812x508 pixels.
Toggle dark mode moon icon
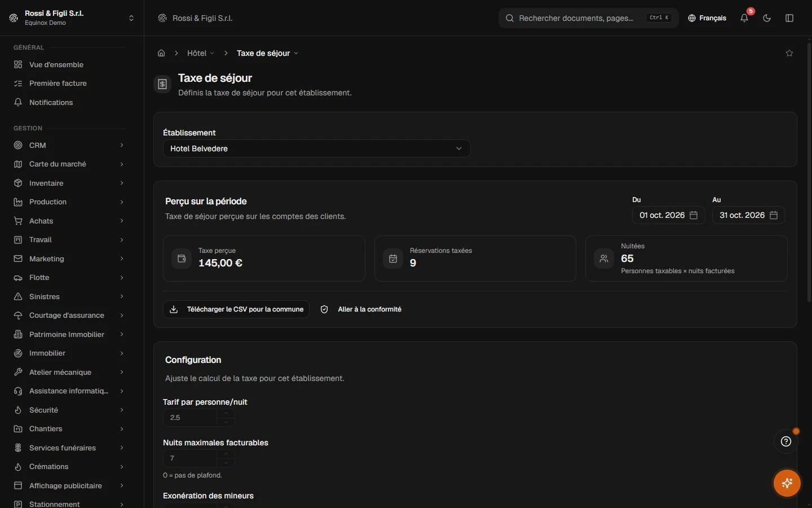tap(767, 18)
